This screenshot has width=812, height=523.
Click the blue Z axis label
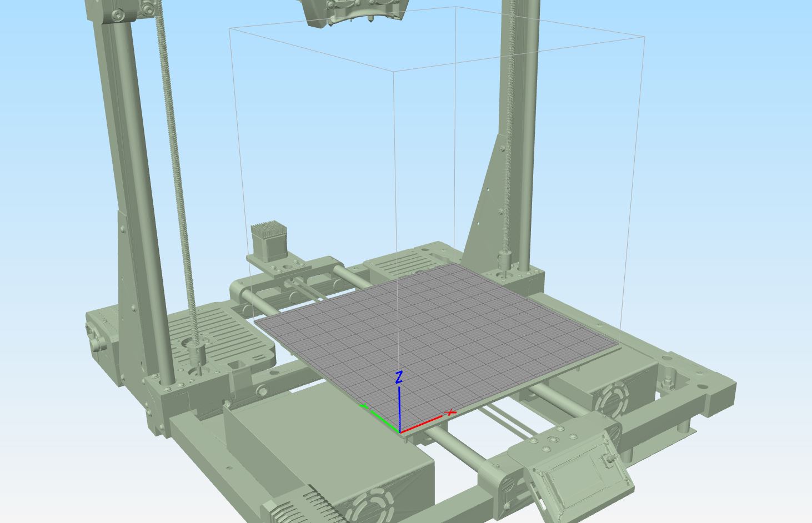click(x=398, y=378)
